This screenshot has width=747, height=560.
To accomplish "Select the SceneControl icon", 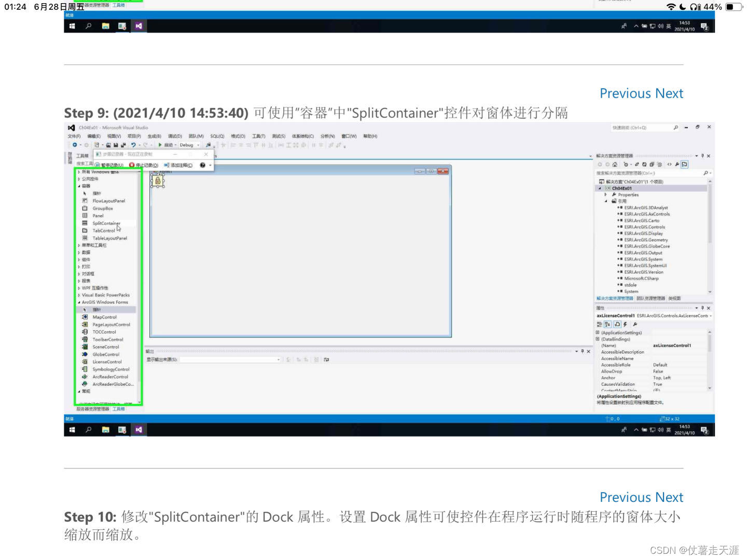I will point(85,347).
